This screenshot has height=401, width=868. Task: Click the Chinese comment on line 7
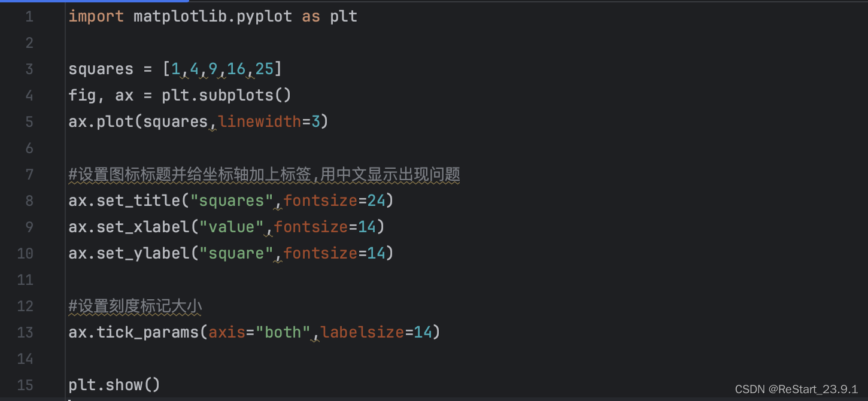264,175
